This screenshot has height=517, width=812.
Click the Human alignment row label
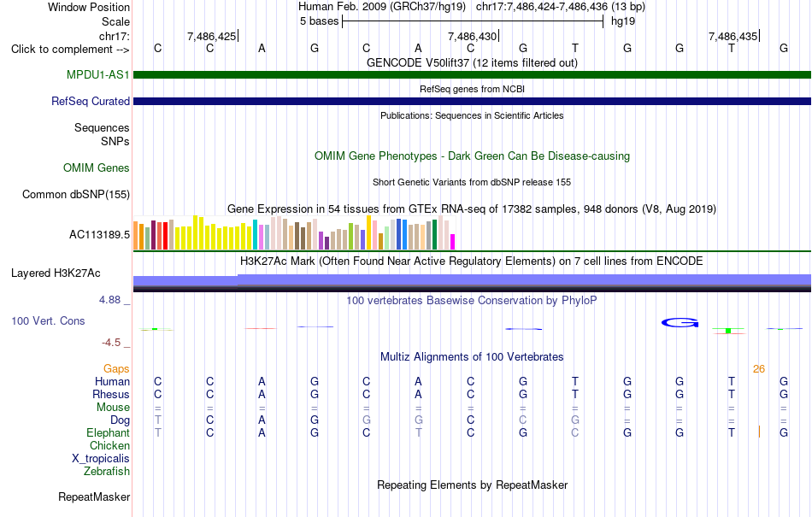[112, 381]
